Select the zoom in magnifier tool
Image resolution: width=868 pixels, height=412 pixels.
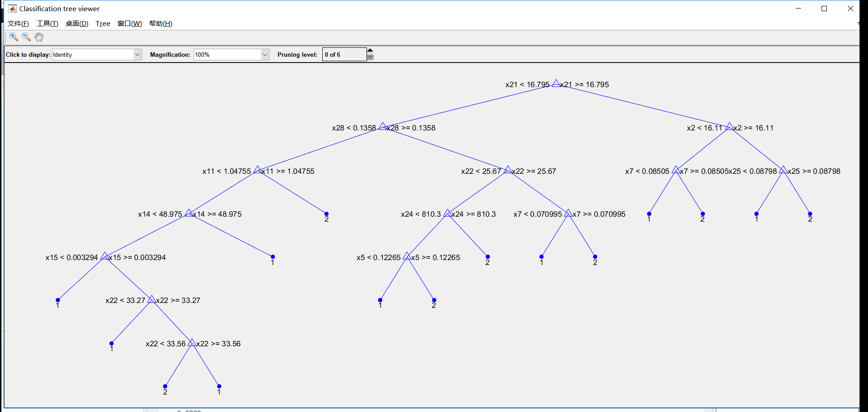coord(14,37)
